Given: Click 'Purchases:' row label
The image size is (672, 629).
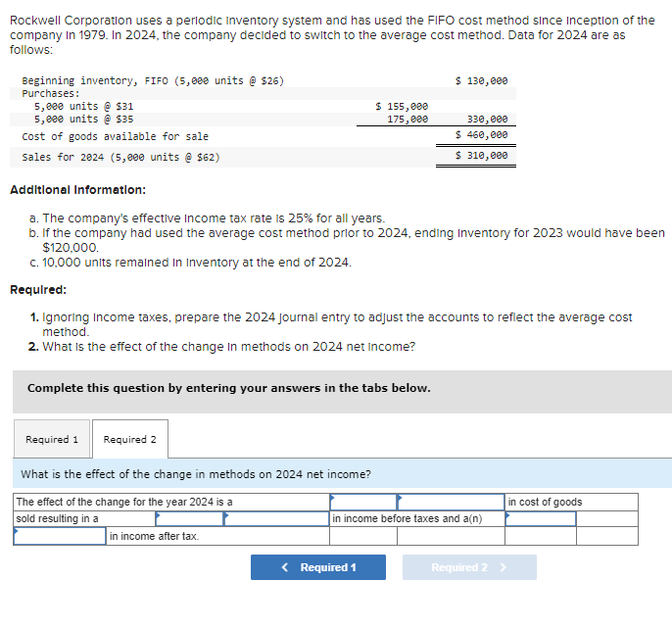Looking at the screenshot, I should point(51,93).
